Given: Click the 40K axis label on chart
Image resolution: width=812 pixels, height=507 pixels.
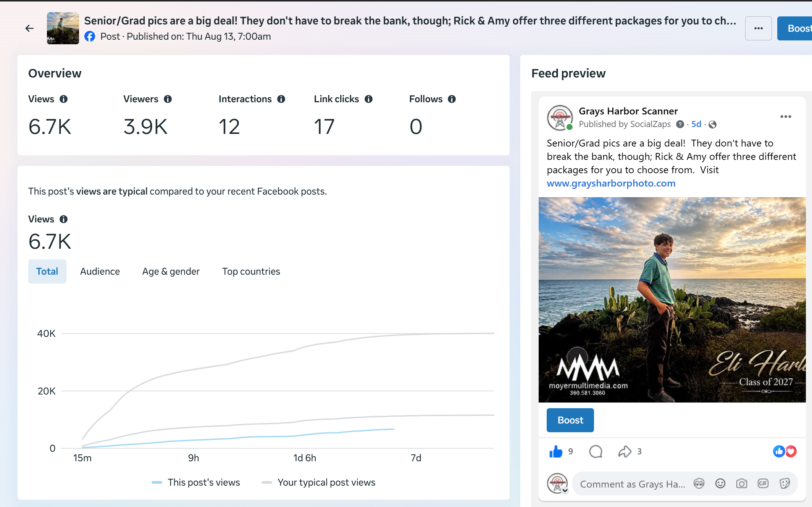Looking at the screenshot, I should pos(46,334).
